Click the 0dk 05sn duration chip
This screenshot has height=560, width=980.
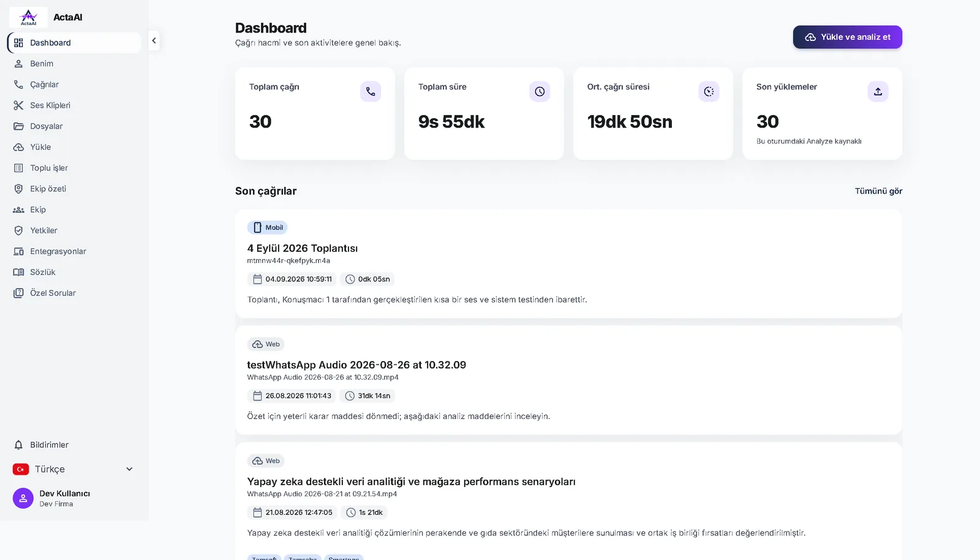coord(367,279)
